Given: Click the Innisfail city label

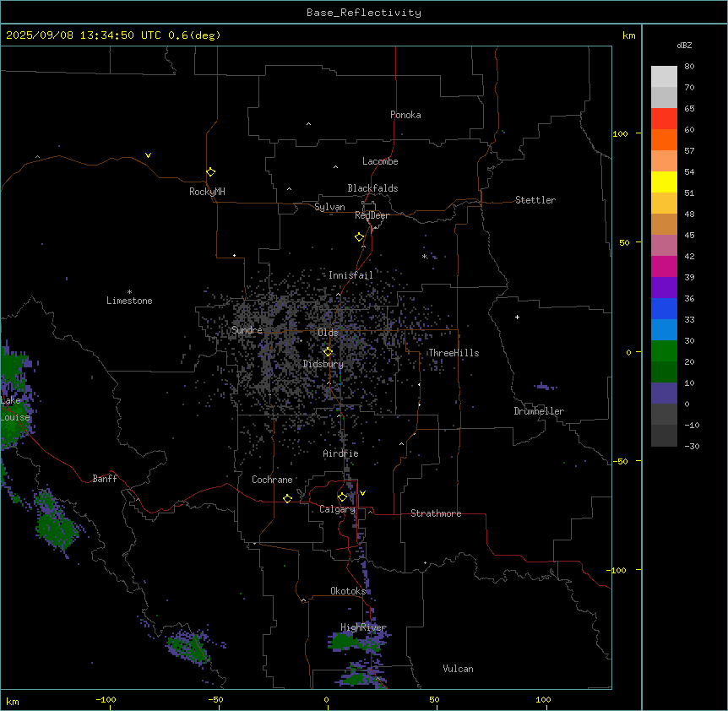Looking at the screenshot, I should [350, 275].
